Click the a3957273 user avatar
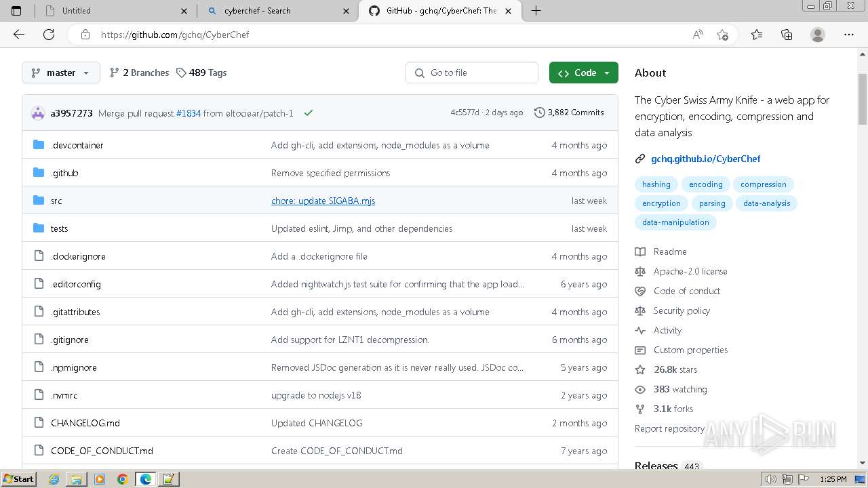This screenshot has width=868, height=488. coord(38,113)
